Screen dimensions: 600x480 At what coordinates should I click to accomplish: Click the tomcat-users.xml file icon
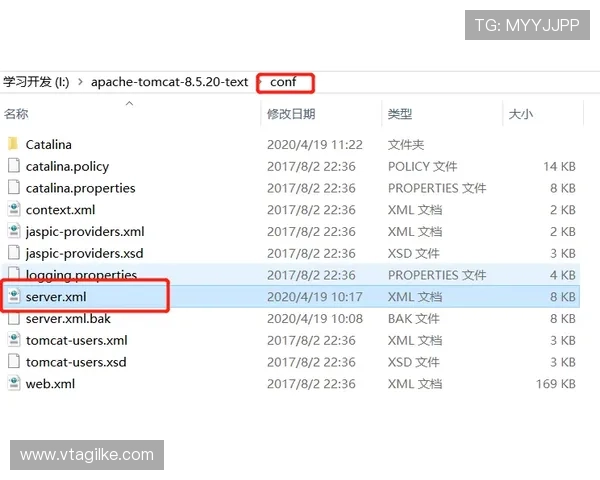click(14, 340)
